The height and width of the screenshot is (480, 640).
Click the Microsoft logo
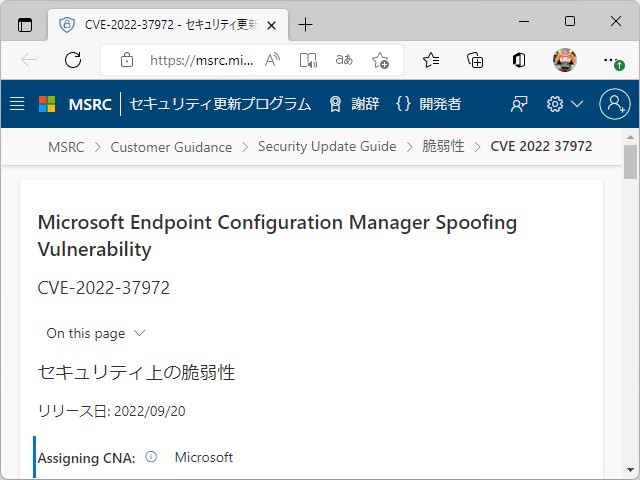47,104
